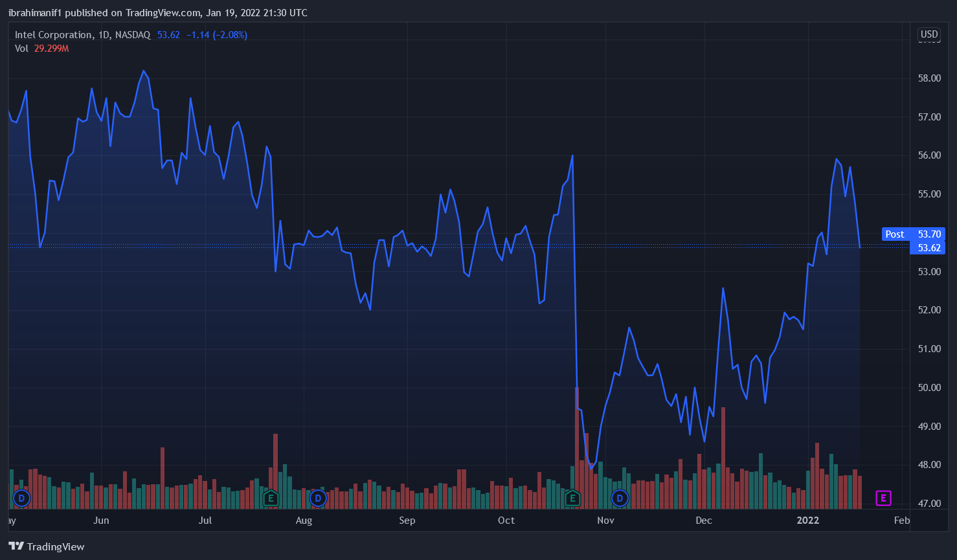Select the Intel Corporation symbol title
Screen dimensions: 957x560
click(x=54, y=35)
